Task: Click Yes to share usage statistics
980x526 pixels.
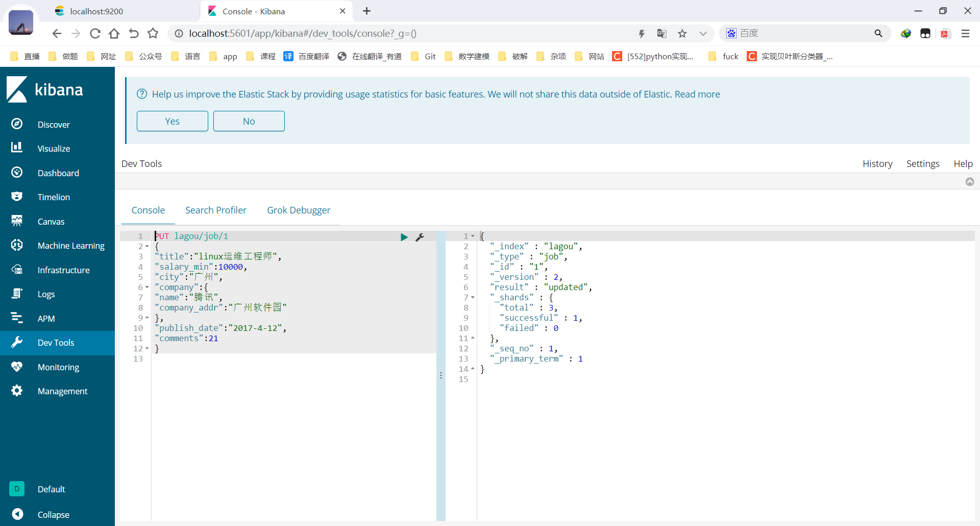Action: (x=172, y=121)
